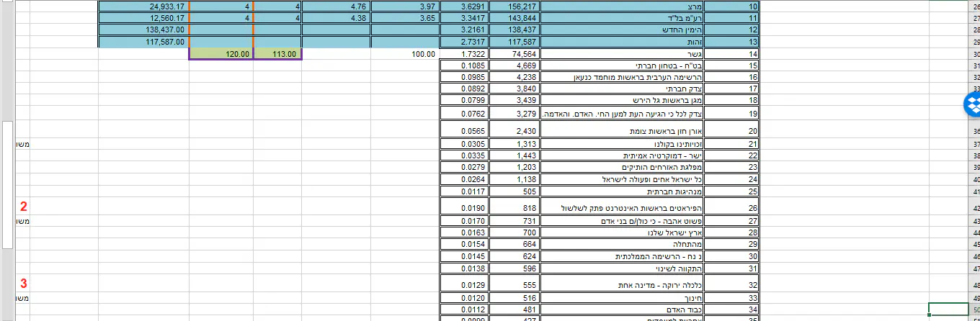Click the red number 2 cell
Screen dimensions: 980x321
pos(24,207)
